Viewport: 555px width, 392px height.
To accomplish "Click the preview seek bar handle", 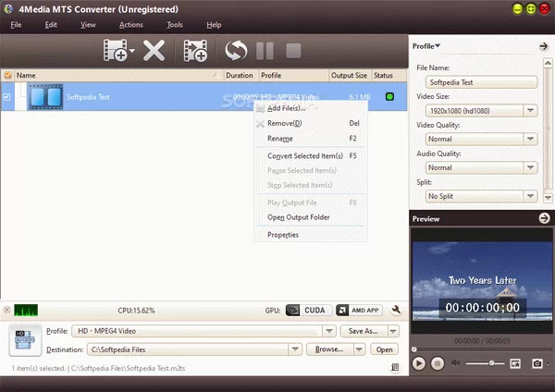I will [x=414, y=349].
